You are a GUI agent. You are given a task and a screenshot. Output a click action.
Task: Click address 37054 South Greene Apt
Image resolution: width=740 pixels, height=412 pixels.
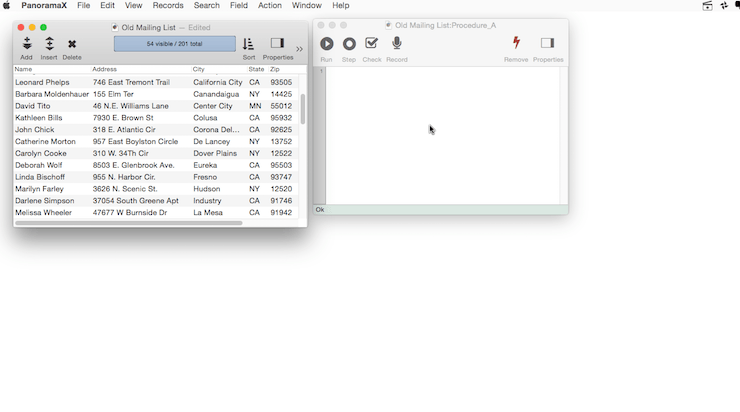pos(135,201)
